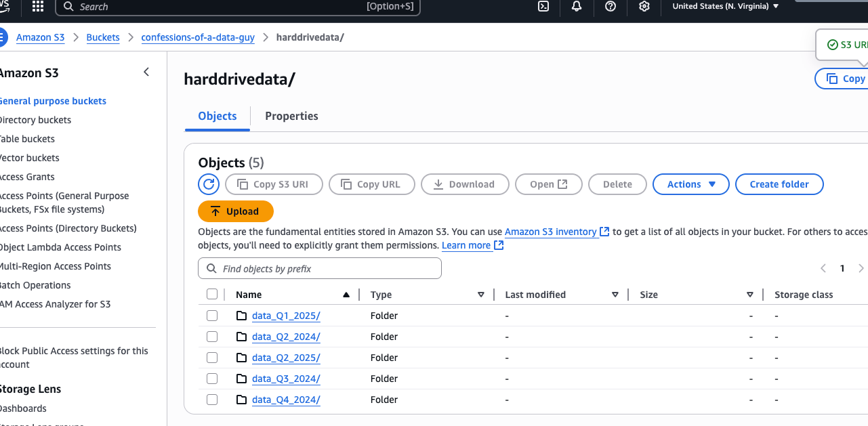Open the Buckets breadcrumb link

[x=103, y=37]
